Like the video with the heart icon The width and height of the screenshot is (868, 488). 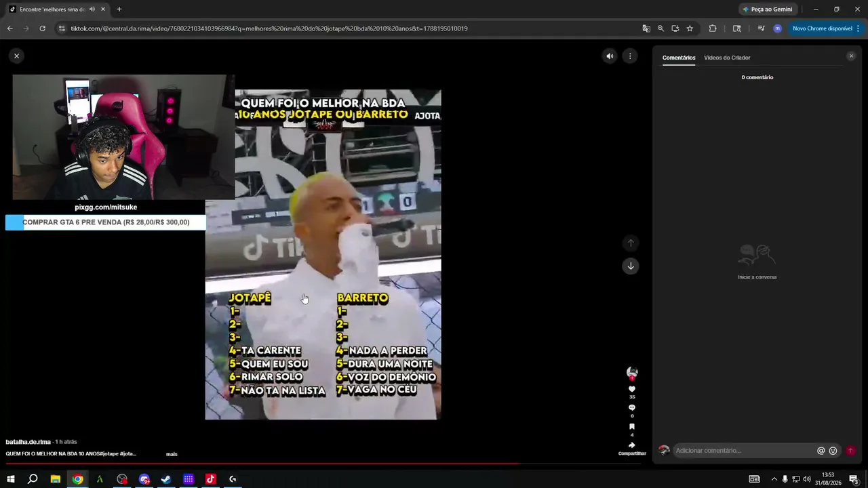(x=632, y=389)
